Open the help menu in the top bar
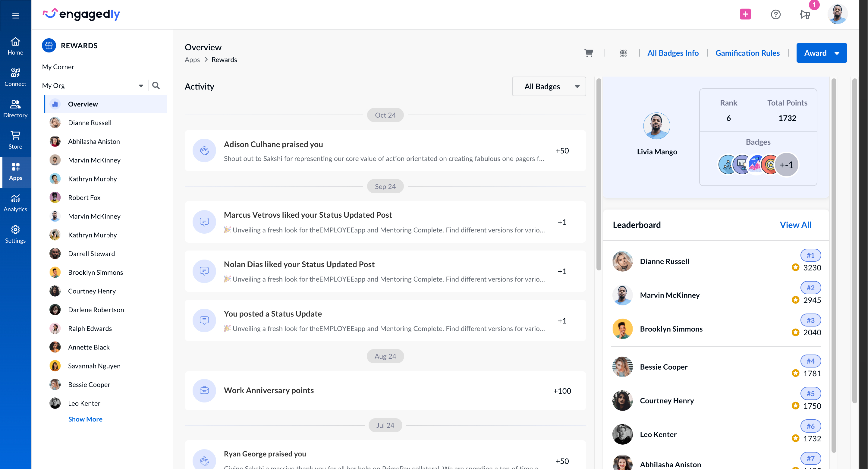Viewport: 868px width, 470px height. tap(775, 14)
